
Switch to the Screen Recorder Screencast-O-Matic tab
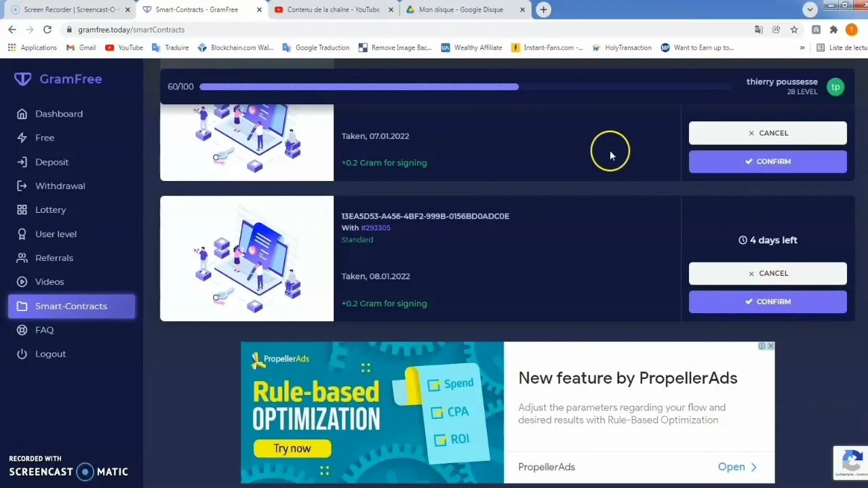(x=68, y=9)
